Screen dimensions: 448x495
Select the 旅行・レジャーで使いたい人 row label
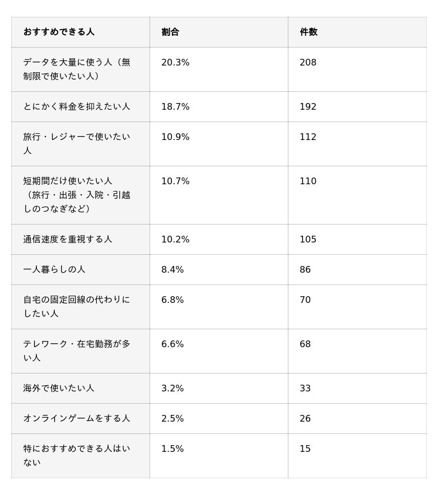pos(77,144)
